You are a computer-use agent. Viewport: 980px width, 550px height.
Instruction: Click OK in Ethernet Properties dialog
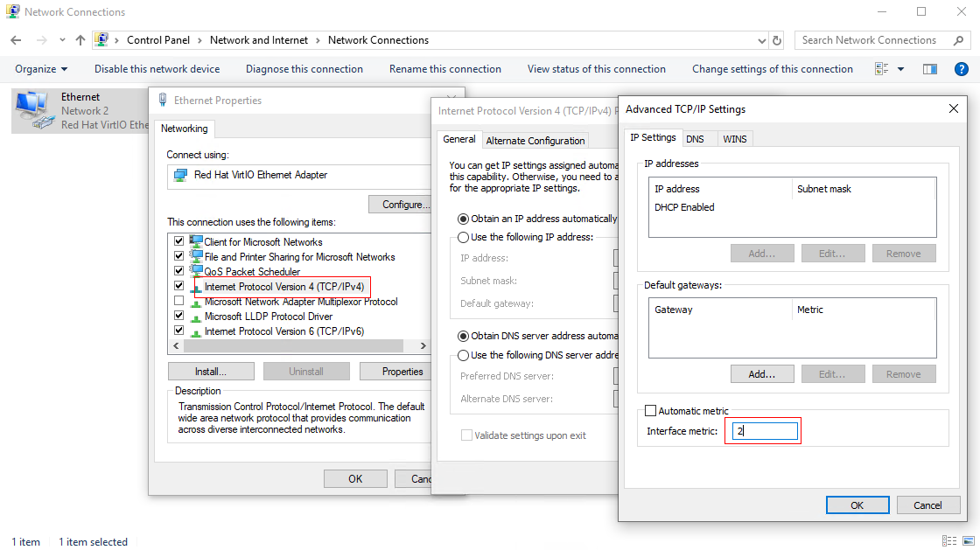[x=355, y=479]
